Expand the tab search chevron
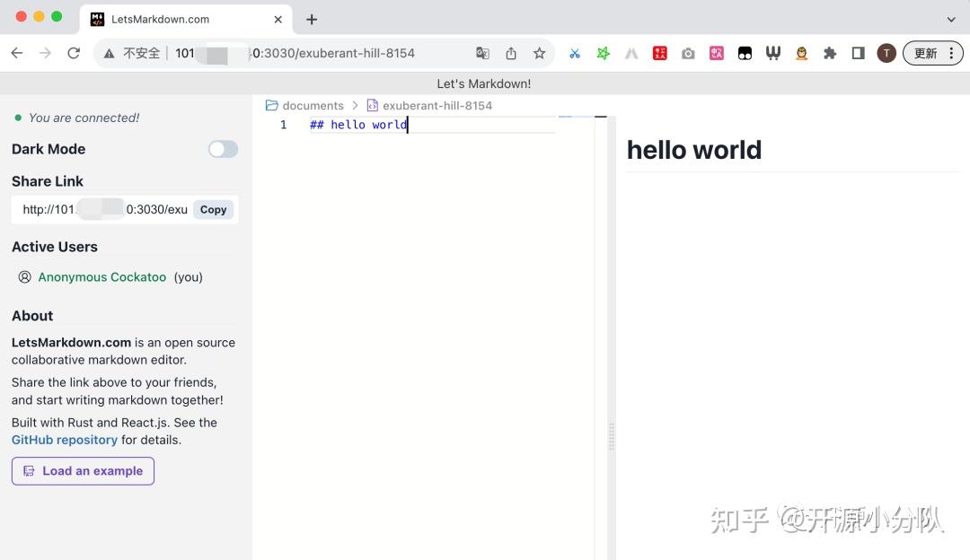This screenshot has width=970, height=560. [x=951, y=20]
